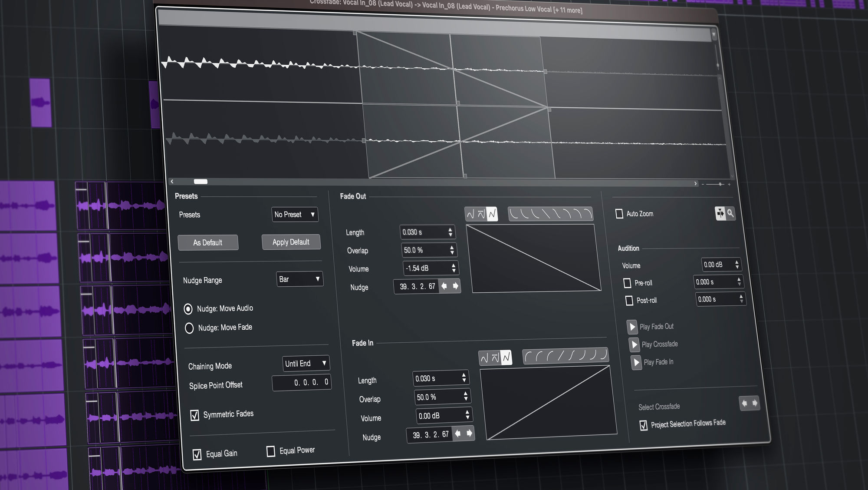Choose the linear Fade Out curve shape preset
Screen dimensions: 868x490
tap(547, 214)
